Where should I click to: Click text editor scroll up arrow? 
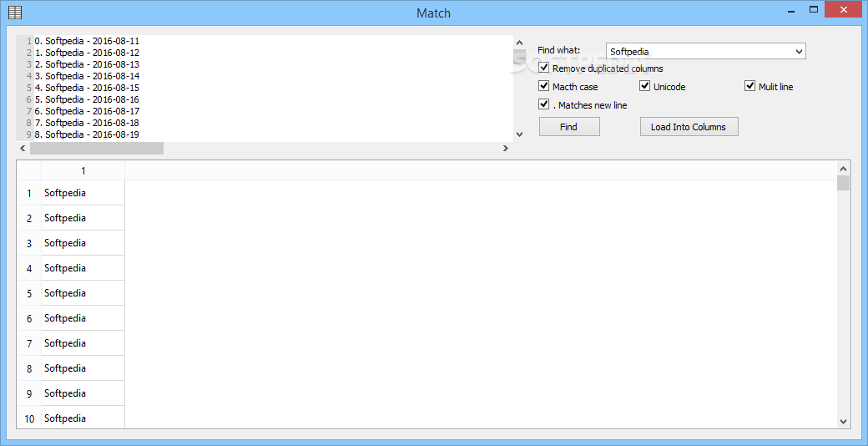(x=518, y=42)
